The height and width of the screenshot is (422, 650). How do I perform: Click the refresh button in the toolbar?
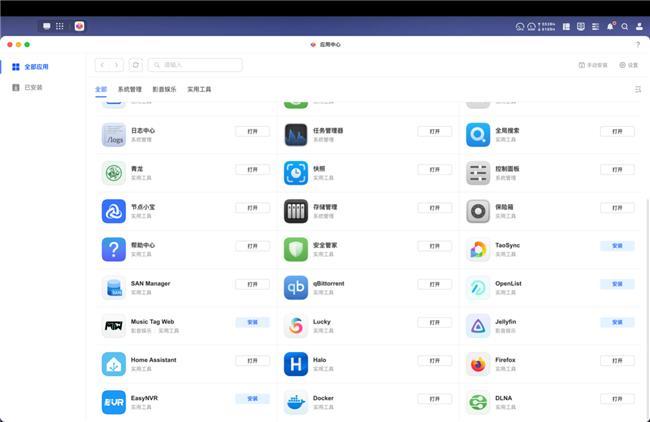pos(136,65)
